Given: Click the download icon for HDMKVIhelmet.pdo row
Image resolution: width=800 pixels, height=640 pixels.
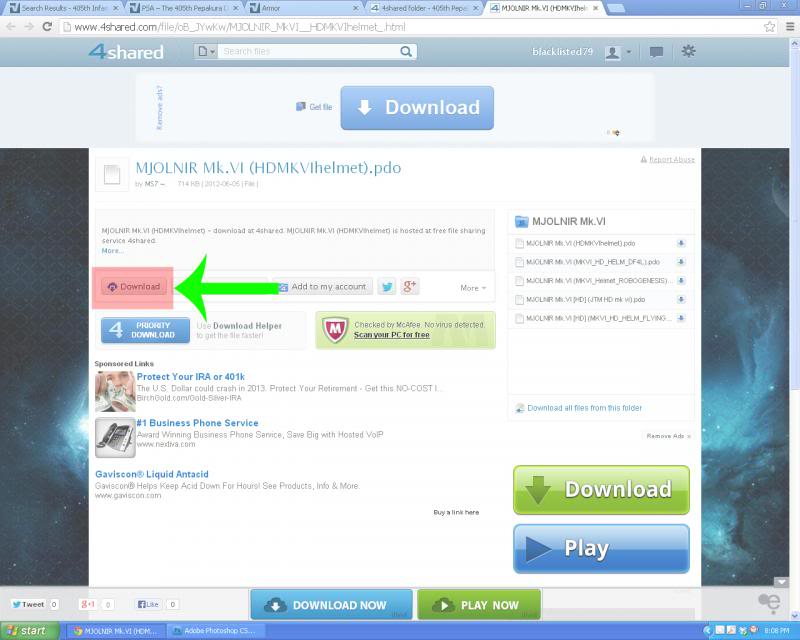Looking at the screenshot, I should 681,243.
